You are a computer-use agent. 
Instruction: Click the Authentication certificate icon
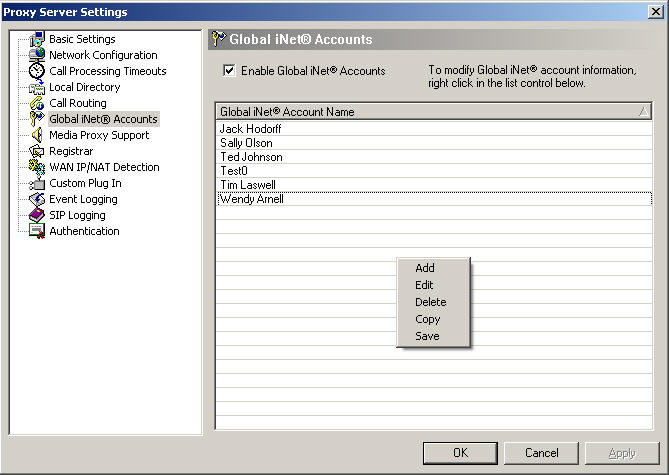(37, 231)
